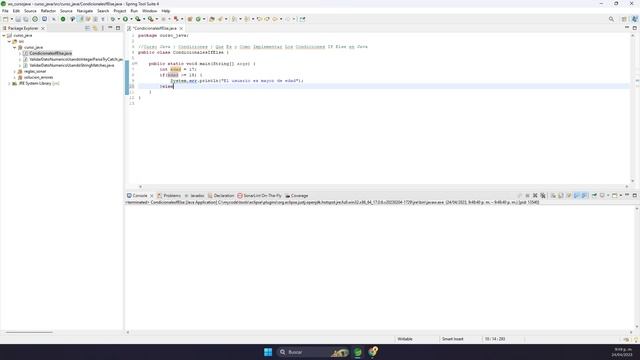Open the Project menu
Image resolution: width=640 pixels, height=360 pixels.
[120, 11]
